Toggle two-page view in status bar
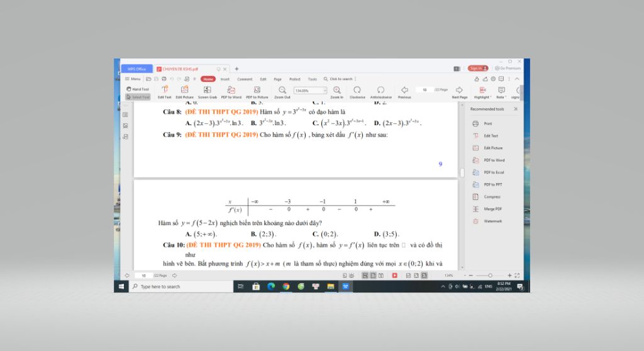The image size is (644, 351). click(381, 276)
